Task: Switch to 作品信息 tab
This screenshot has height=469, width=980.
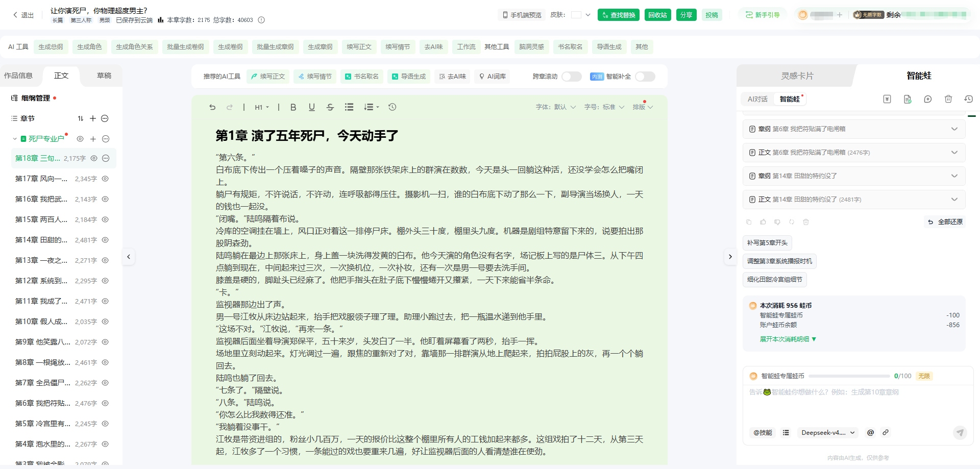Action: click(18, 76)
